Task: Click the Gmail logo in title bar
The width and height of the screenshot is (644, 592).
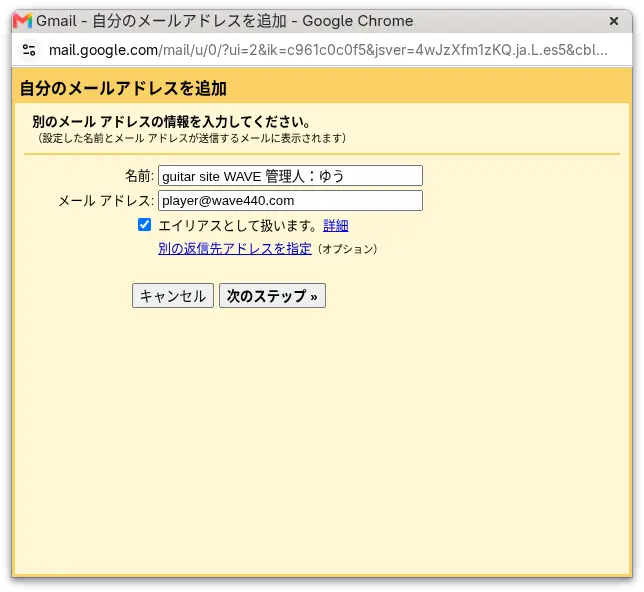Action: tap(22, 21)
